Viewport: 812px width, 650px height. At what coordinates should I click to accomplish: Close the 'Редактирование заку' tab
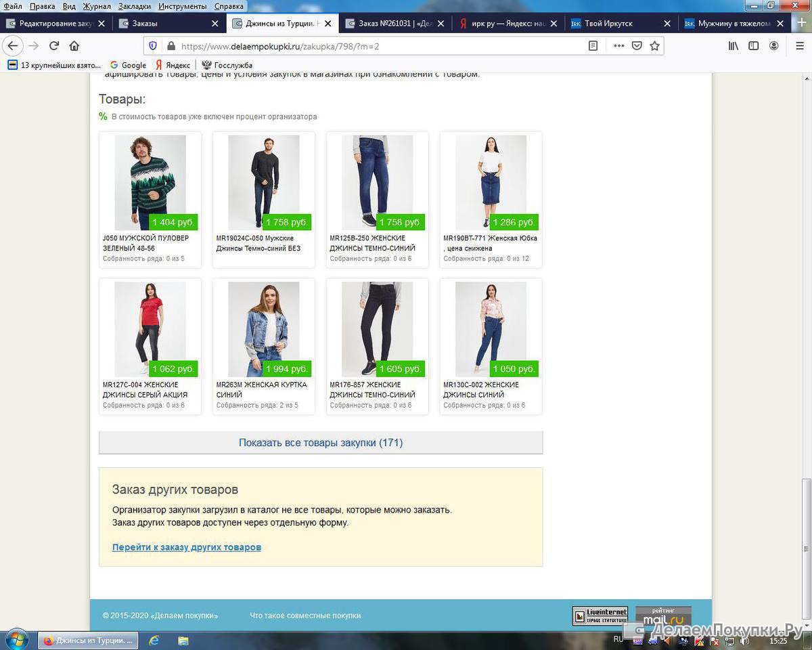tap(101, 23)
